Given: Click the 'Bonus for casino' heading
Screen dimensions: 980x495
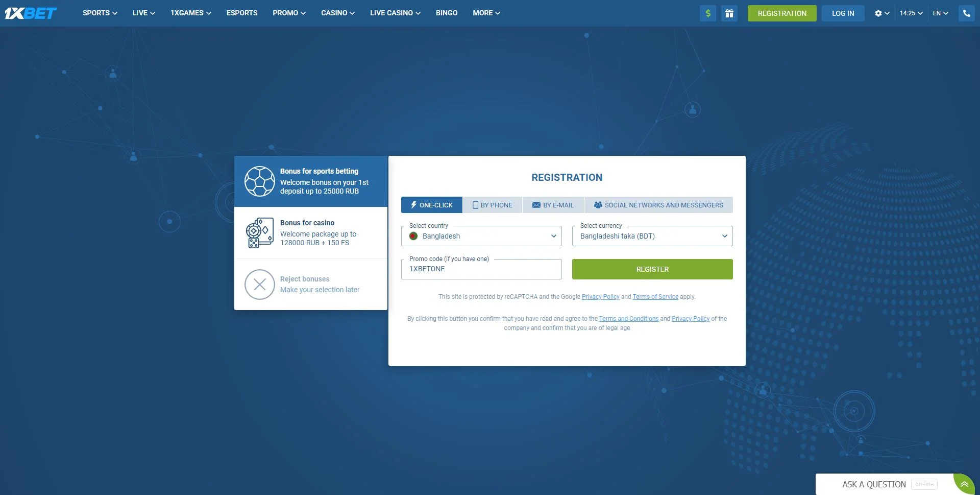Looking at the screenshot, I should point(307,223).
